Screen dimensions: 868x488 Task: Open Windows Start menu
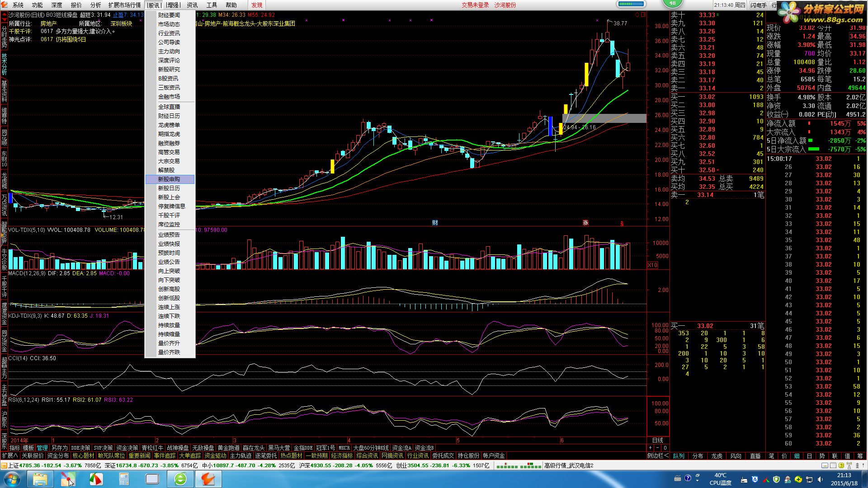point(12,479)
